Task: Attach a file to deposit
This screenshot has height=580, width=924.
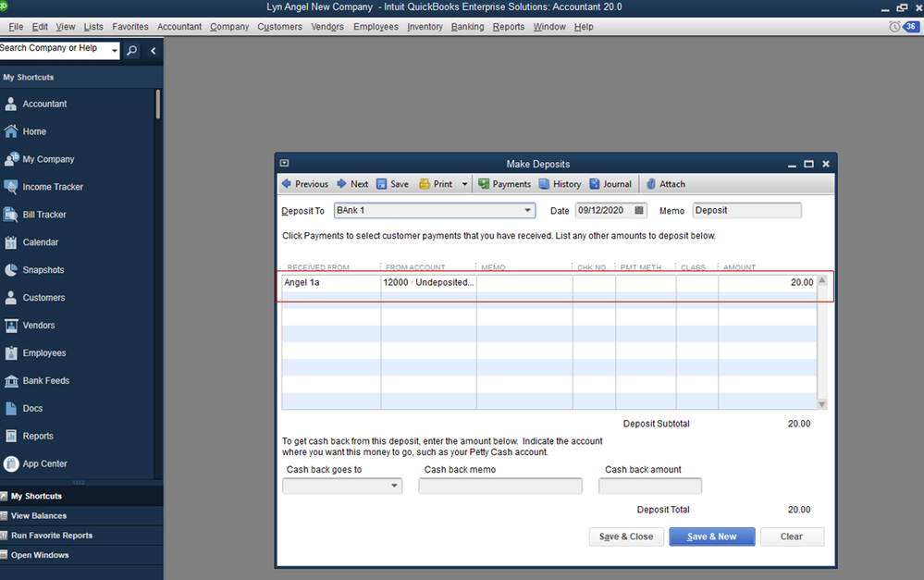Action: click(x=666, y=184)
